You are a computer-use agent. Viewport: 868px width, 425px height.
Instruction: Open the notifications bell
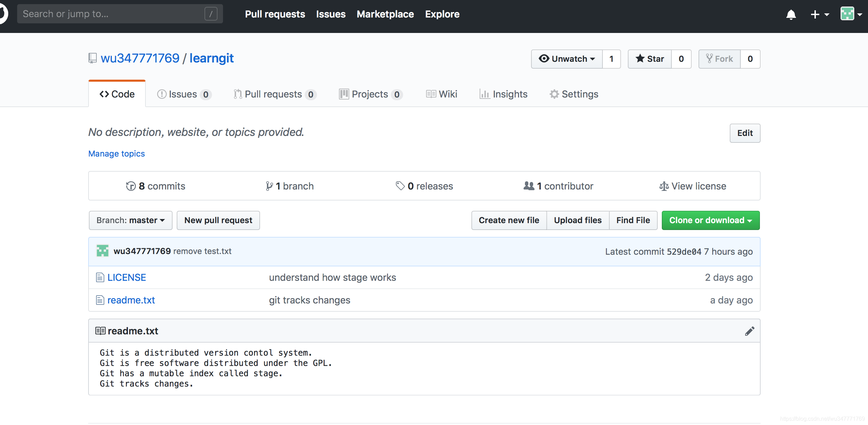pos(791,14)
